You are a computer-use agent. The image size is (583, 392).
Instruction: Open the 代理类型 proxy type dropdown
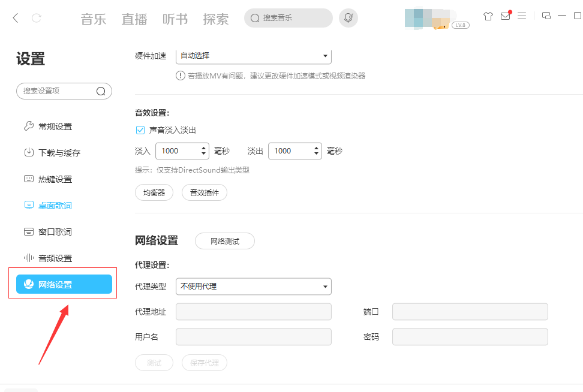pyautogui.click(x=253, y=287)
